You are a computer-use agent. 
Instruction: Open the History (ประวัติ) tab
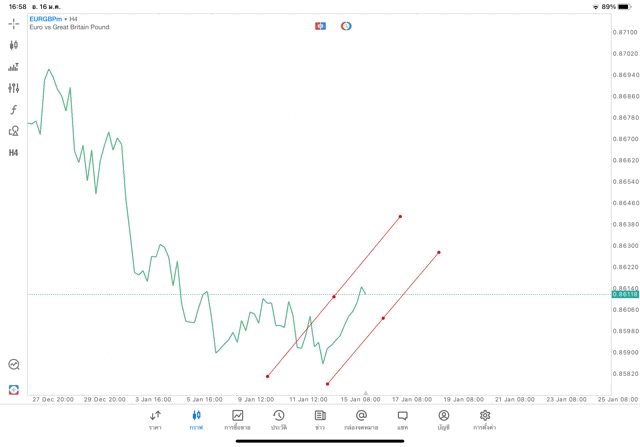[278, 419]
